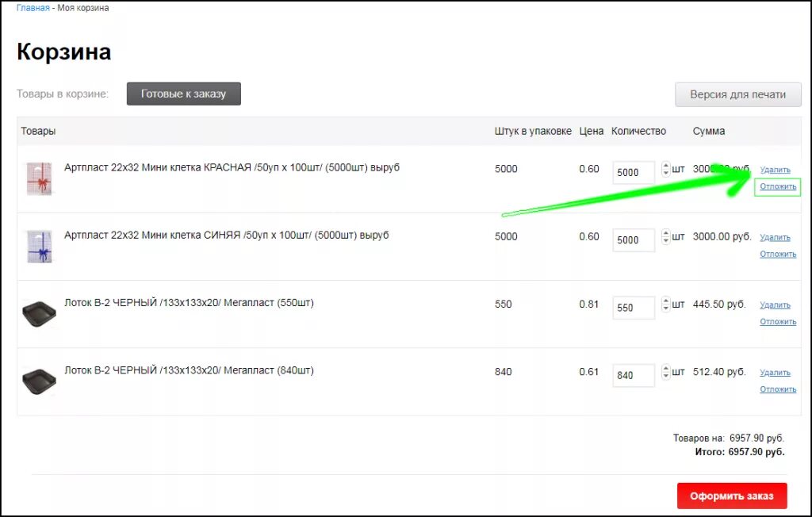The image size is (812, 517).
Task: Open the black tray thumbnail (840шт)
Action: 40,381
